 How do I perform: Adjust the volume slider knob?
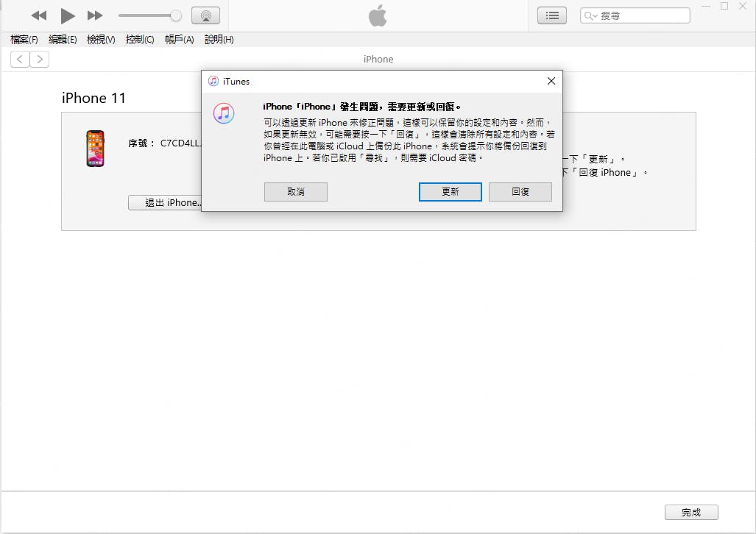(x=176, y=15)
